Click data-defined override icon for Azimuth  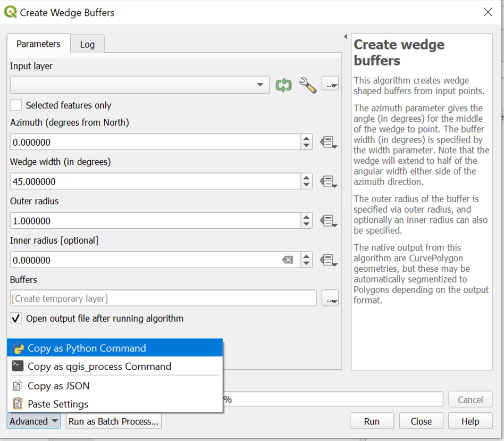(x=329, y=143)
